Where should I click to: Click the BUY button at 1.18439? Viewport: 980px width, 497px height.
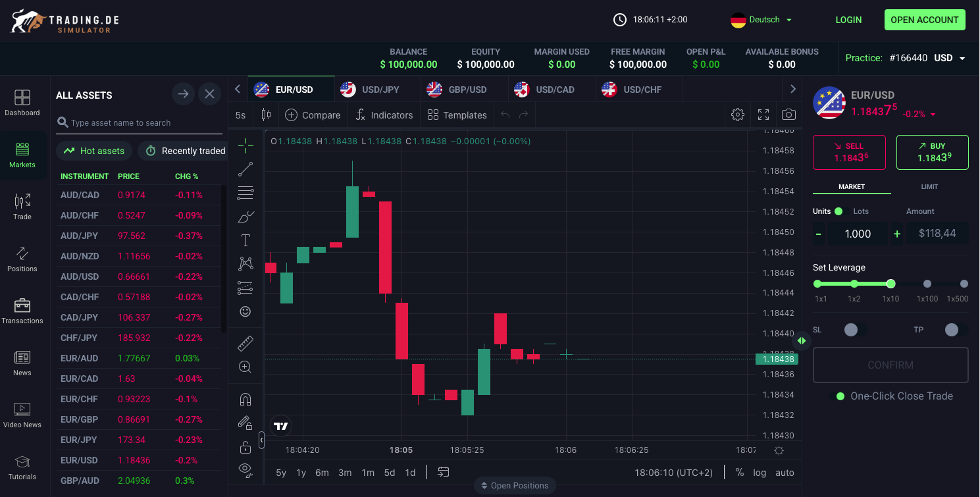[x=932, y=152]
